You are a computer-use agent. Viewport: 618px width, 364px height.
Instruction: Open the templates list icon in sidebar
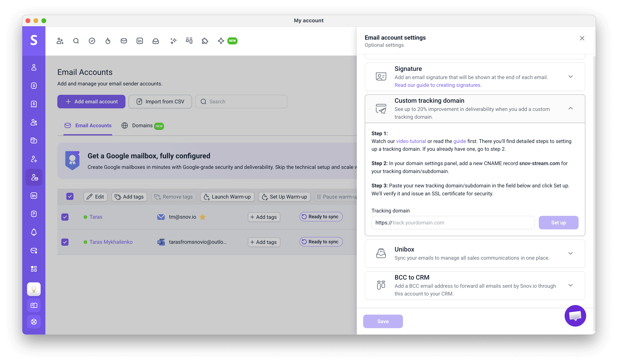(34, 214)
